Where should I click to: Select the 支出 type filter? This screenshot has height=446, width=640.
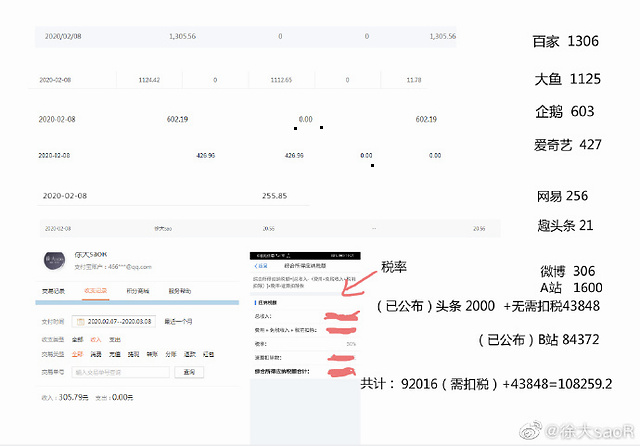pyautogui.click(x=115, y=339)
